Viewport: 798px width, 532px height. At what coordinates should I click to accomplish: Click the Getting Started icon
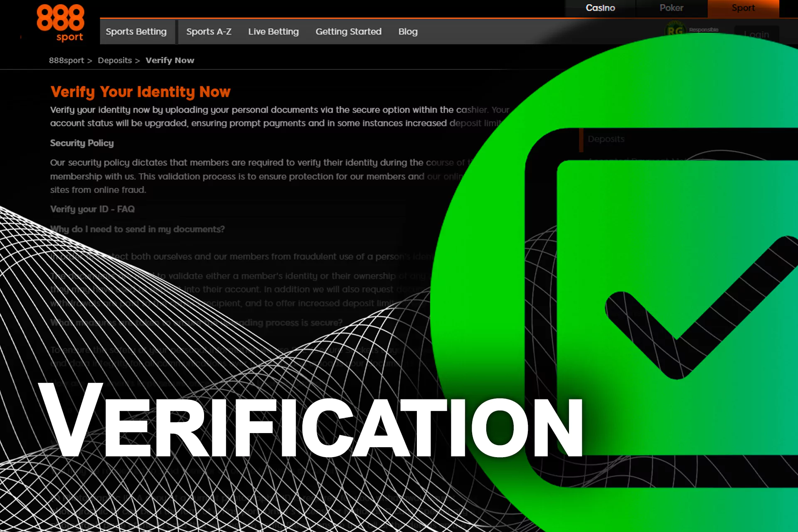click(x=347, y=31)
